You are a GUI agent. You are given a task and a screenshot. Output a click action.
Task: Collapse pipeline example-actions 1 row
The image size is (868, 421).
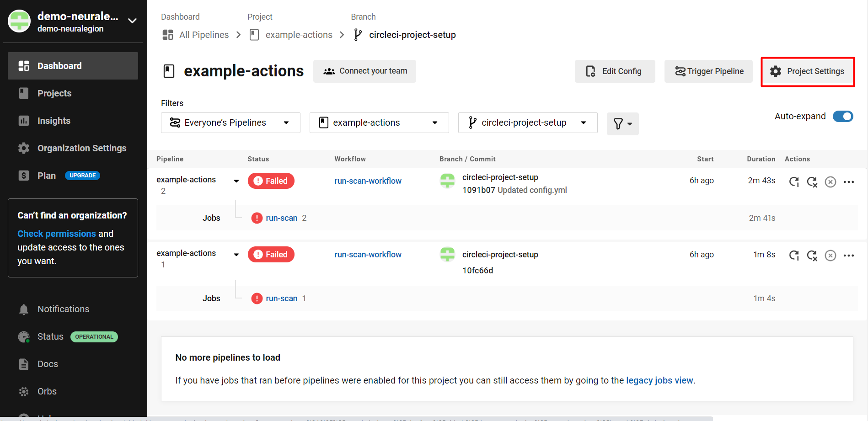click(x=236, y=255)
